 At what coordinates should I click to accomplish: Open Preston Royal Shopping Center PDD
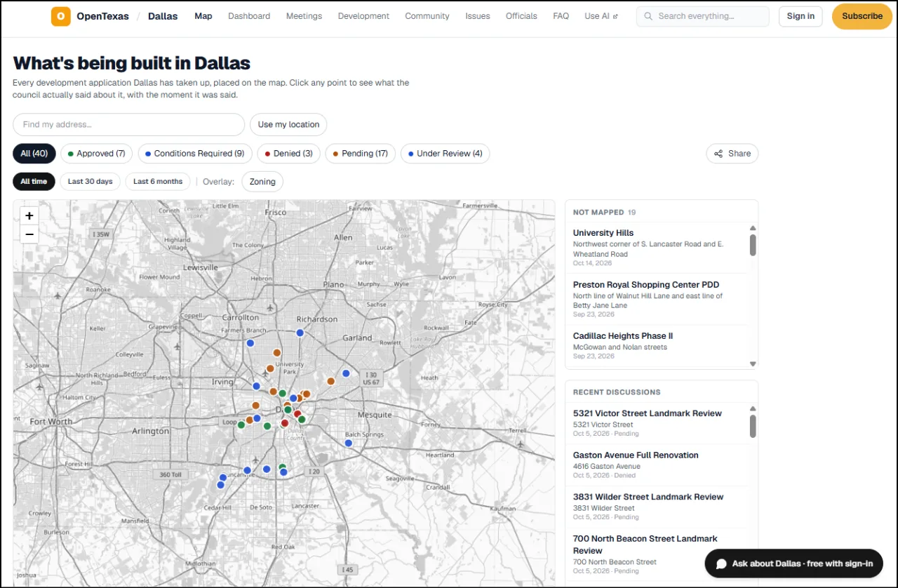[x=657, y=299]
